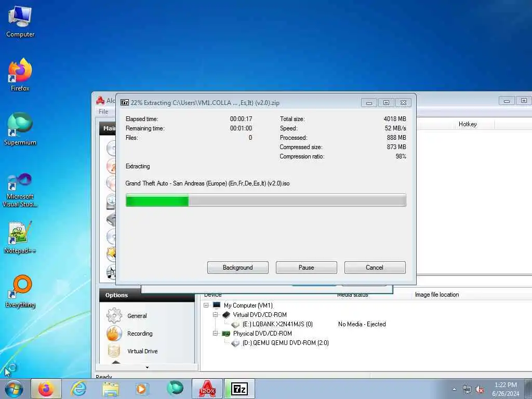
Task: Open Virtual Drive options in Alcohol
Action: pos(114,351)
